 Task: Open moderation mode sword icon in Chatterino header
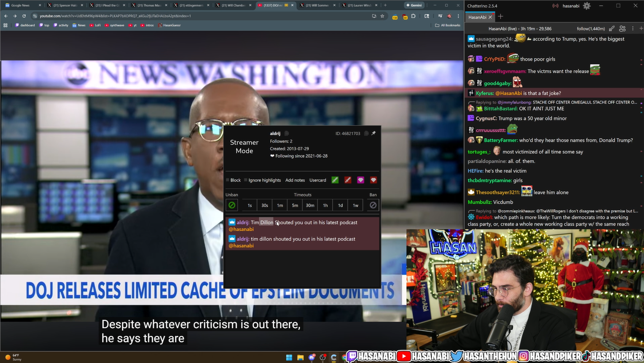(x=611, y=28)
